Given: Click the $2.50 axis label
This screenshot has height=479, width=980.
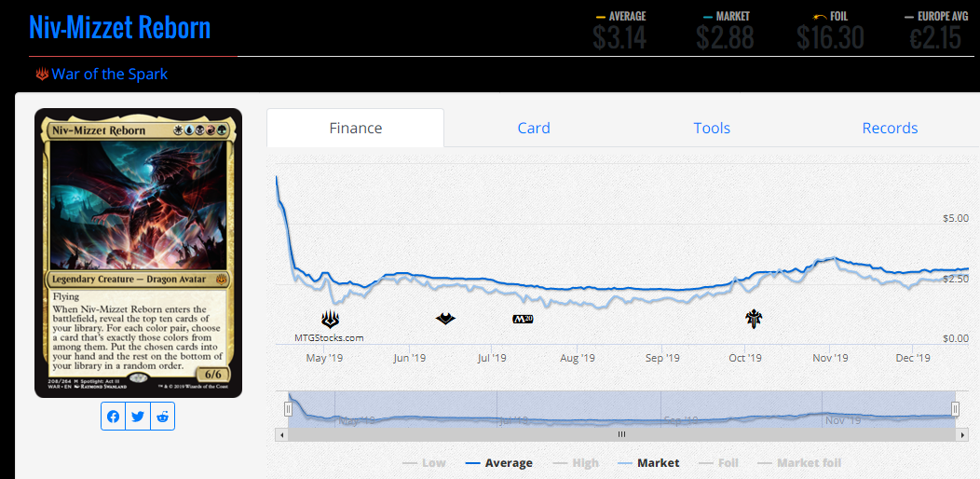Looking at the screenshot, I should (956, 278).
